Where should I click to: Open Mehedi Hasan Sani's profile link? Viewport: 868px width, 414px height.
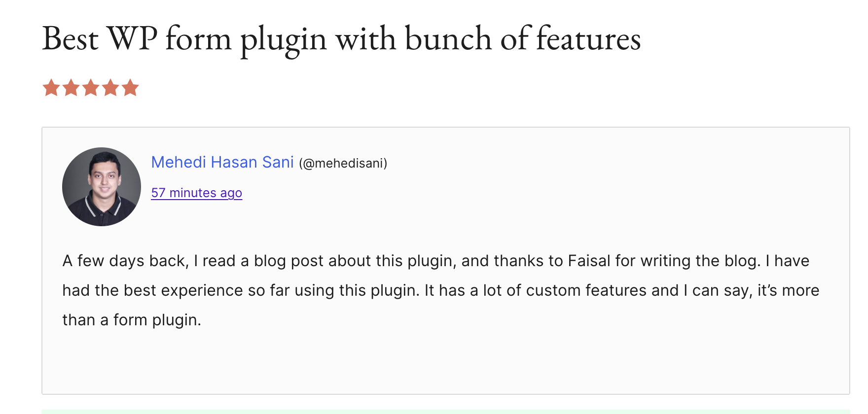pyautogui.click(x=222, y=162)
